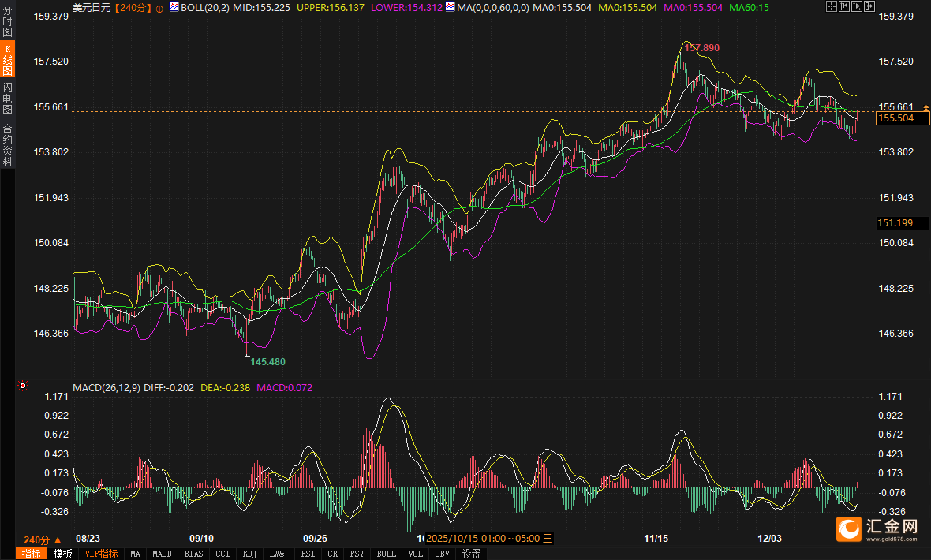
Task: Select the 模板 tab at bottom
Action: pos(63,554)
